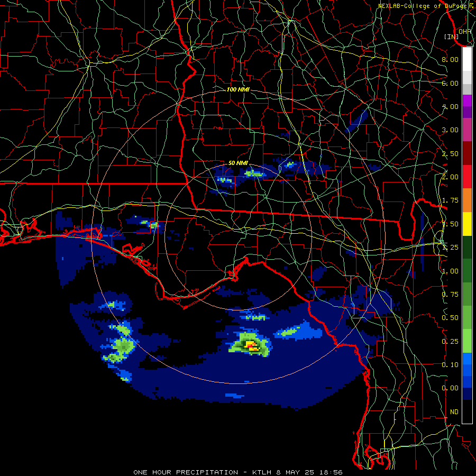Click the 0.25 legend value
Viewport: 476px width, 476px height.
[450, 342]
